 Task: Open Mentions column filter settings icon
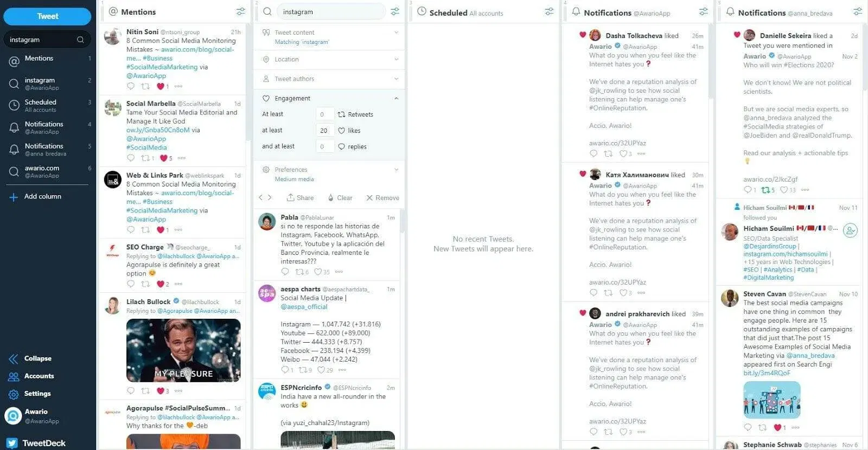[x=240, y=11]
